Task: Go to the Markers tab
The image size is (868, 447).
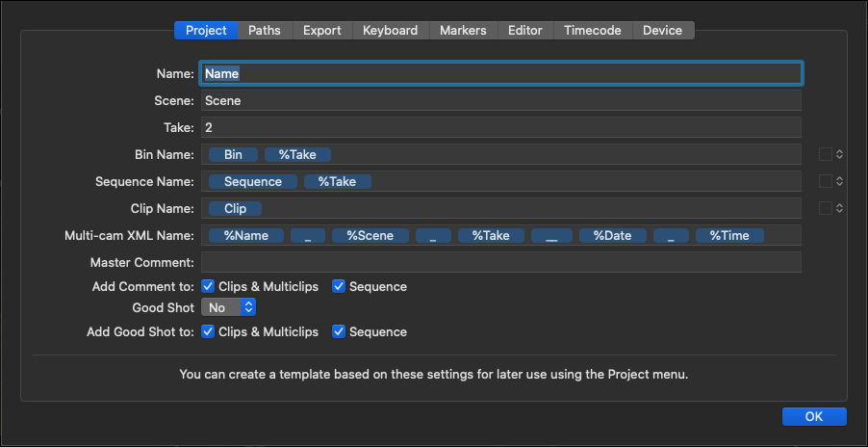Action: [463, 31]
